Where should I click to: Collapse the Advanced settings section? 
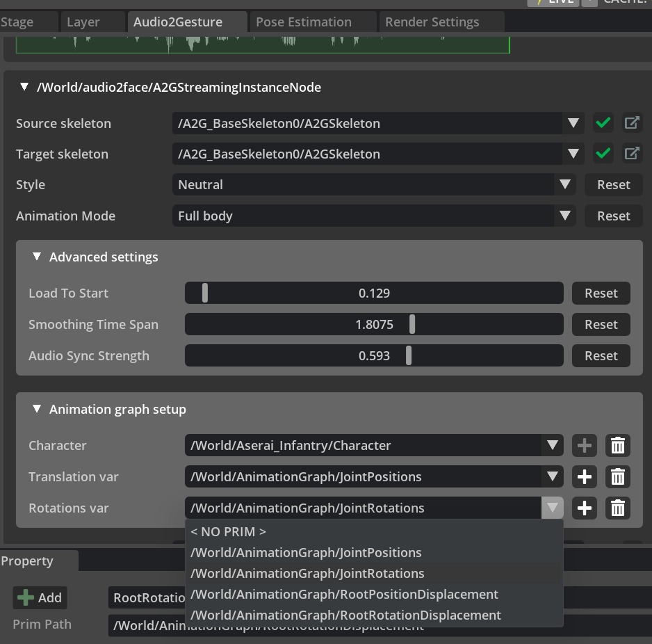pyautogui.click(x=37, y=257)
